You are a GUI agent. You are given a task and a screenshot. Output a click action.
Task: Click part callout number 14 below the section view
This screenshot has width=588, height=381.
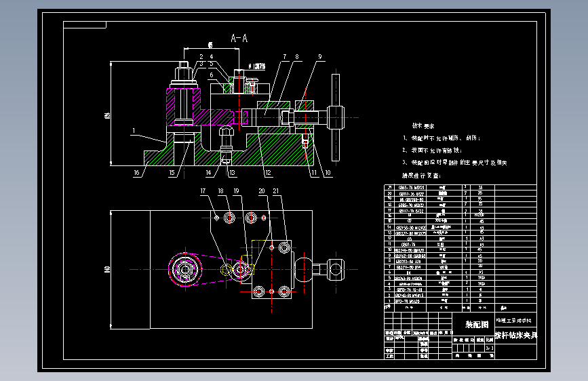tap(208, 172)
